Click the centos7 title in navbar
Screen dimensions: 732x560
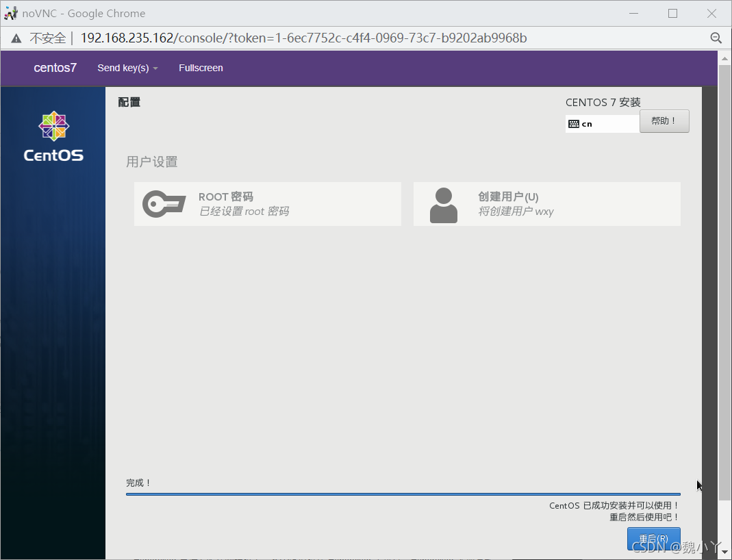click(55, 68)
